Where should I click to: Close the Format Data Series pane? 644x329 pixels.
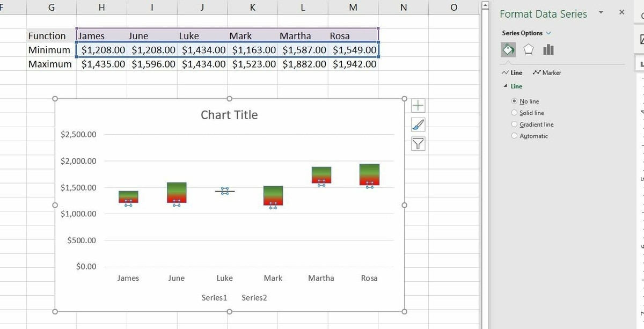coord(621,11)
